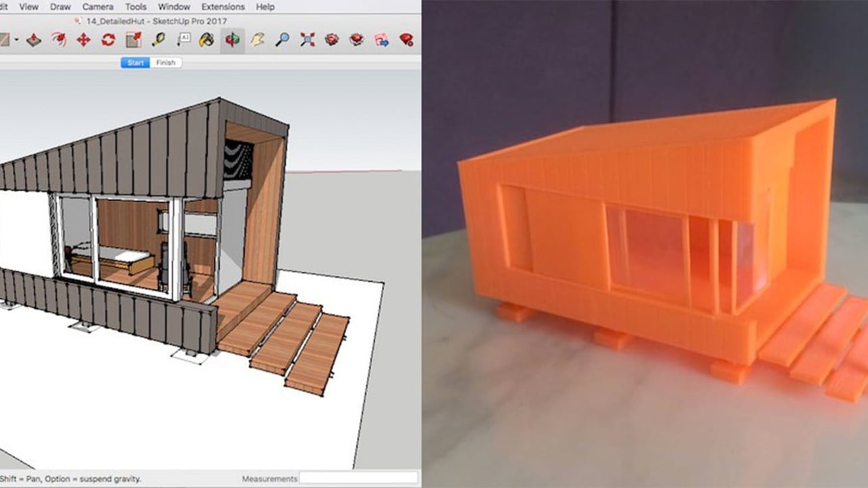Open the Camera menu

click(x=98, y=7)
